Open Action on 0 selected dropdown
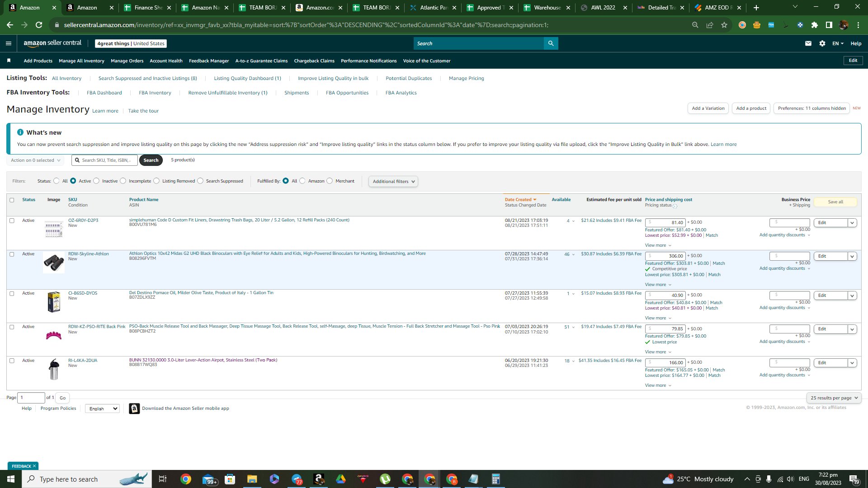Viewport: 868px width, 488px height. 35,160
